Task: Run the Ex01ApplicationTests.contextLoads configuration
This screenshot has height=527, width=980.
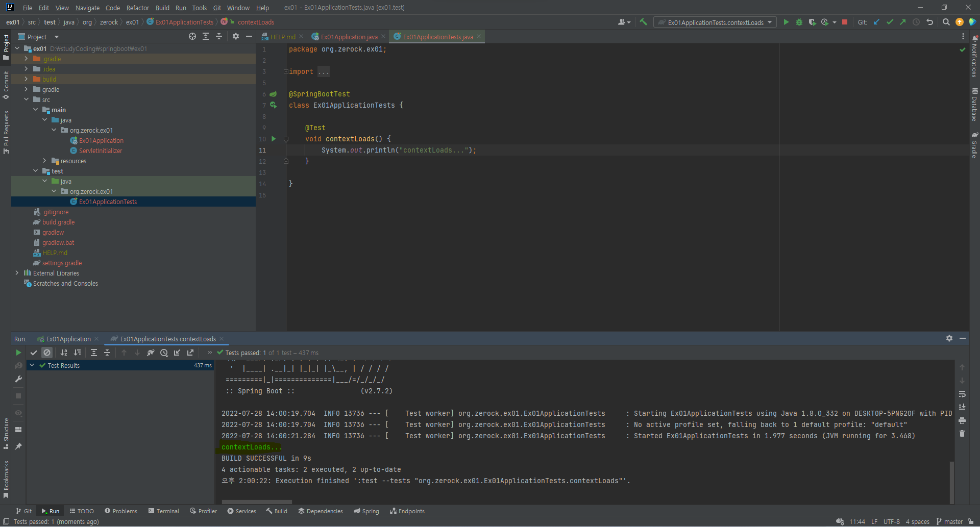Action: click(786, 22)
